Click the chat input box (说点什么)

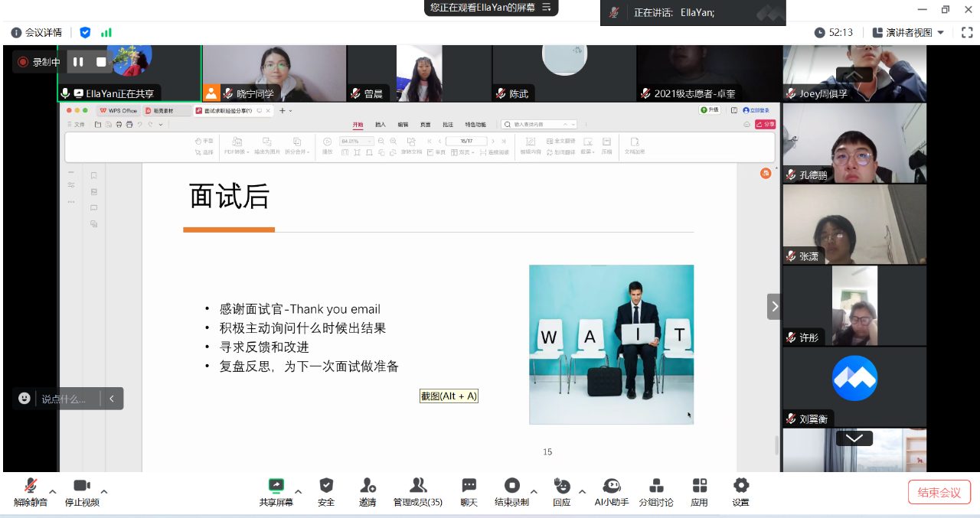(64, 399)
